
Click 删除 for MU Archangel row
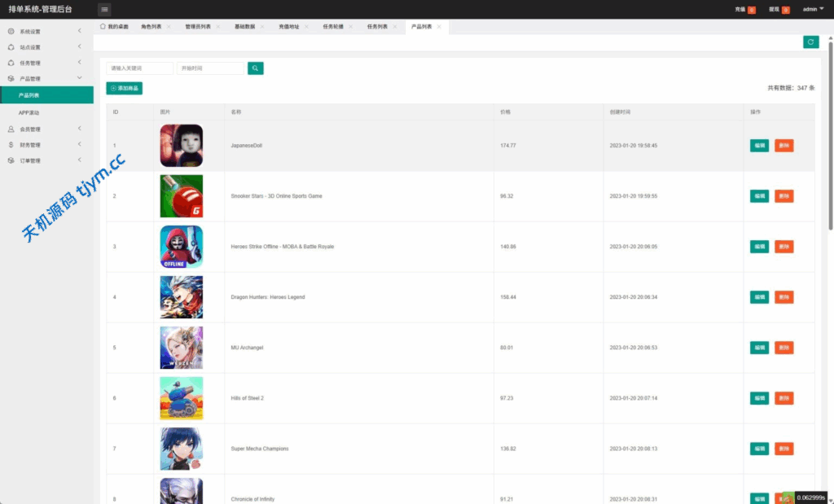pos(784,348)
